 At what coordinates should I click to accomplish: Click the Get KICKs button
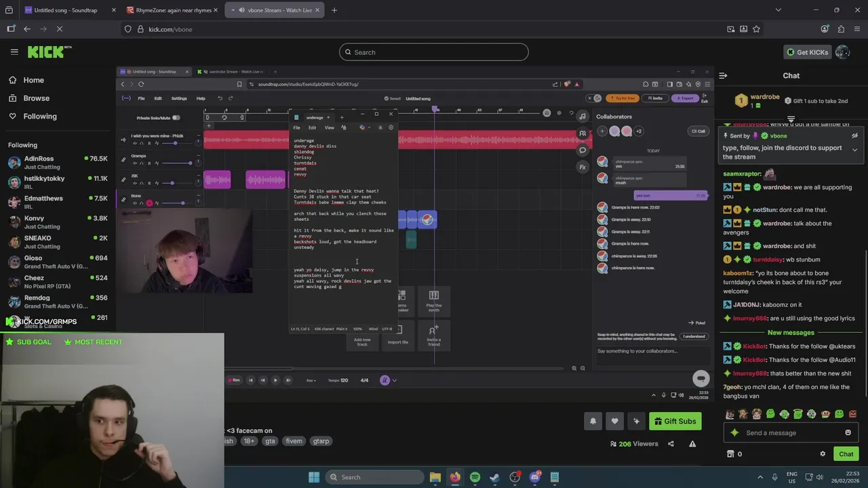pos(807,52)
